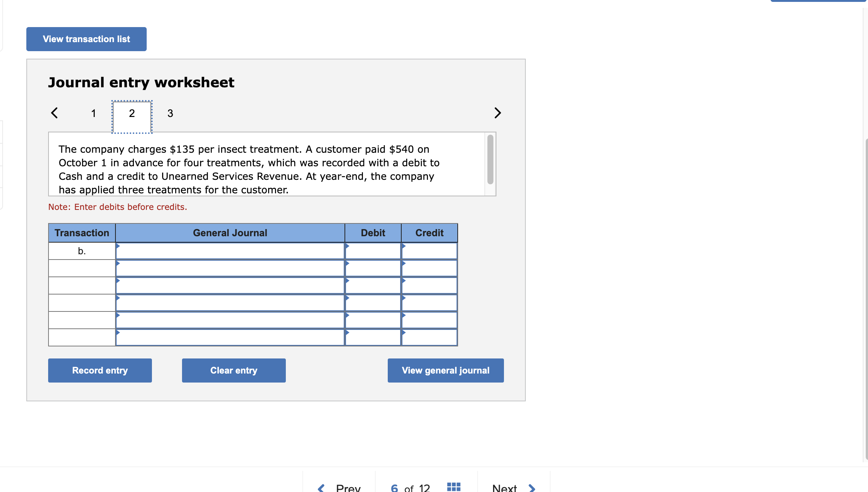Click the Clear entry button
Screen dimensions: 868x492
pyautogui.click(x=234, y=370)
